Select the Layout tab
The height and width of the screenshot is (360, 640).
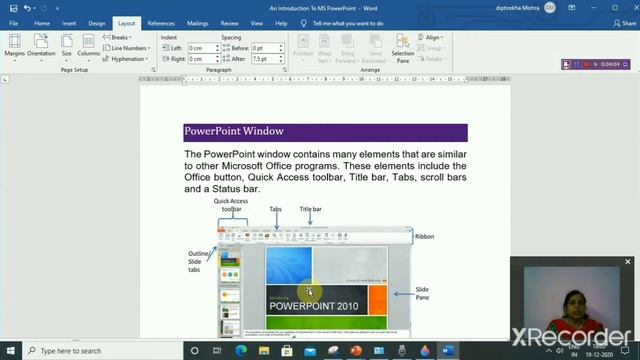pos(127,23)
